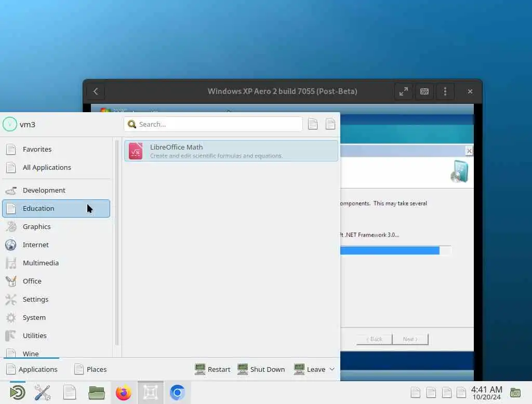Select the Internet category

click(56, 245)
